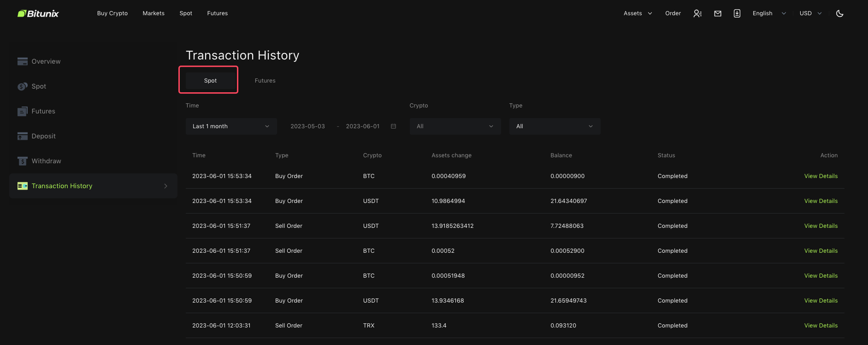Go to Deposit in sidebar

point(43,136)
